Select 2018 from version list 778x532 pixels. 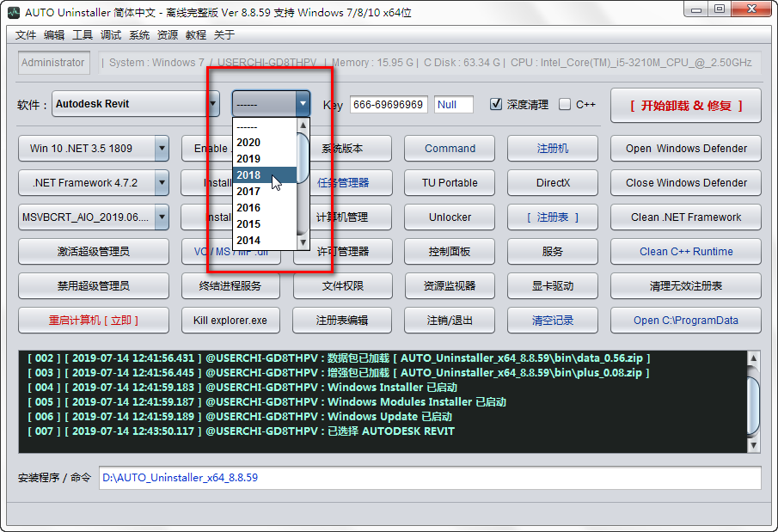pyautogui.click(x=265, y=175)
